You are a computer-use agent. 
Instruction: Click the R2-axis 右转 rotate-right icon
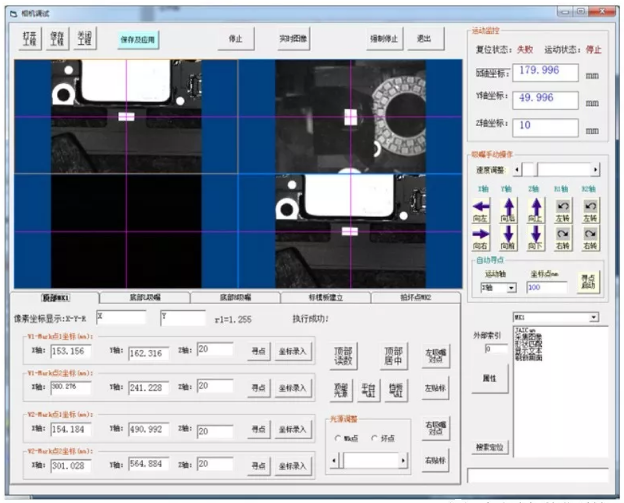590,235
